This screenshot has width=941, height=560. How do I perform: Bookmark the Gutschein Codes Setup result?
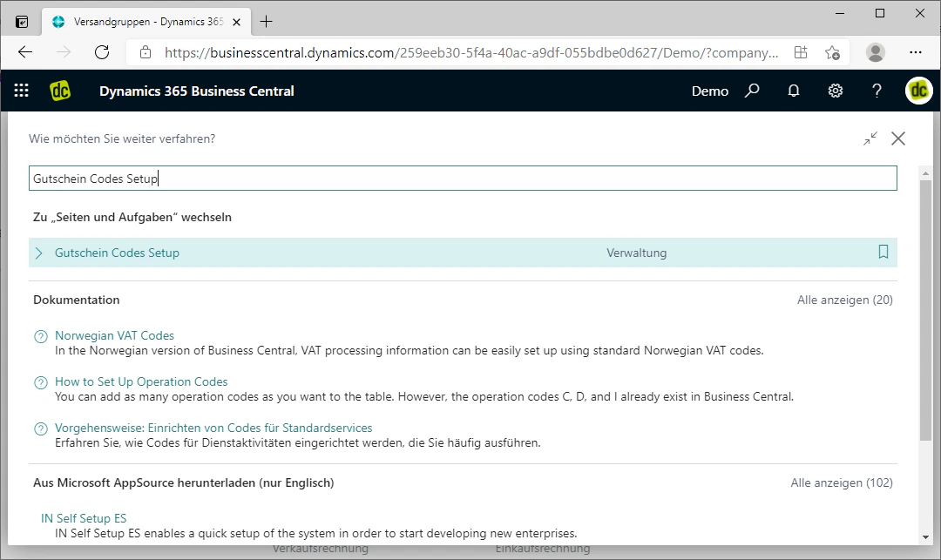tap(883, 252)
